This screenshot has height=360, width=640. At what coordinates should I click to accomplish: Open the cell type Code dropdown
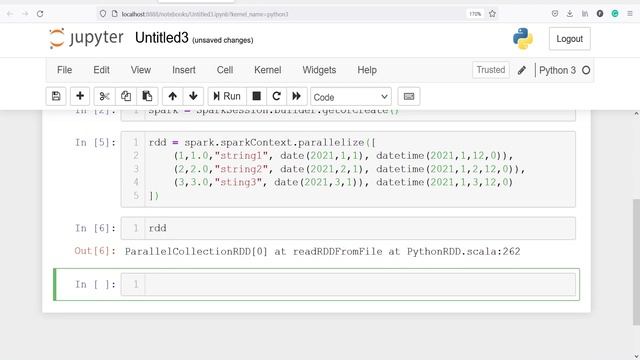351,97
